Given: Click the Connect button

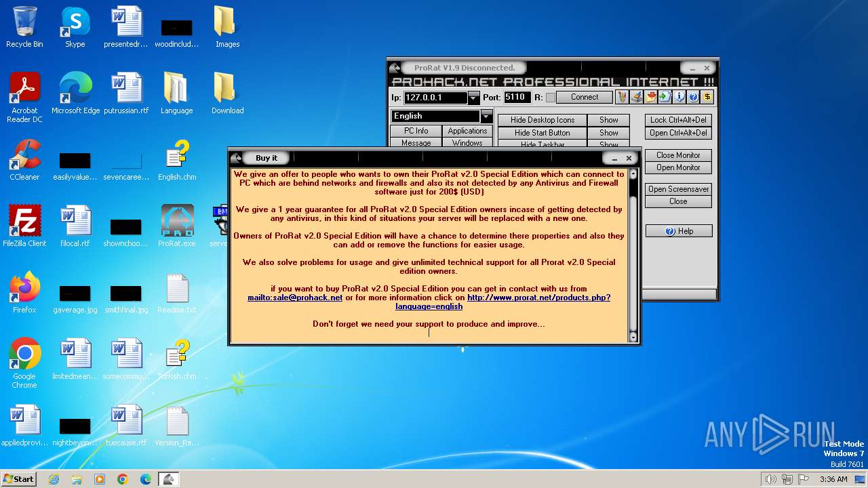Looking at the screenshot, I should point(585,98).
